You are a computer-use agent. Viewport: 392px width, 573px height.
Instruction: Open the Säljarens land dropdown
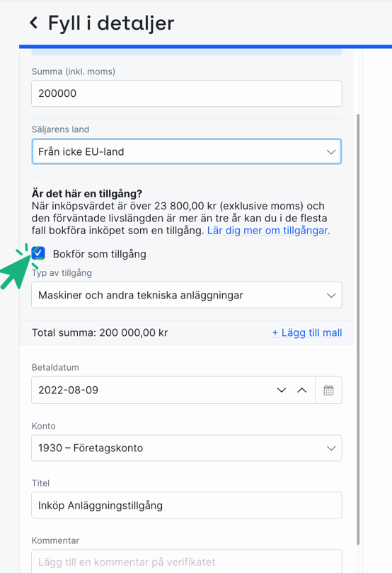pos(187,151)
